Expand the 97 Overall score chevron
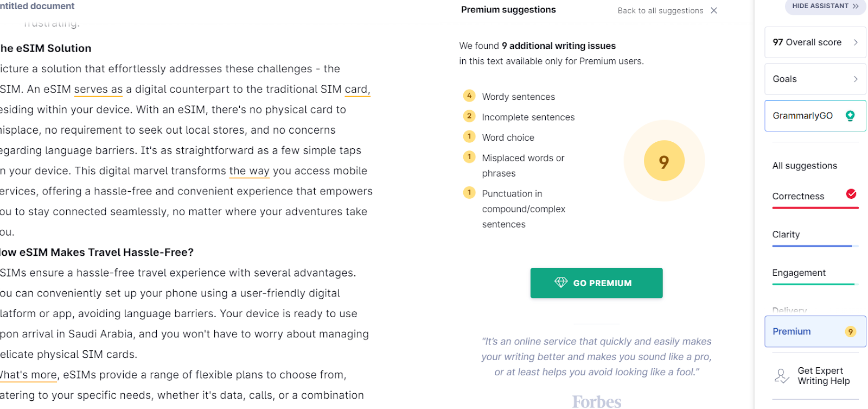 click(856, 42)
